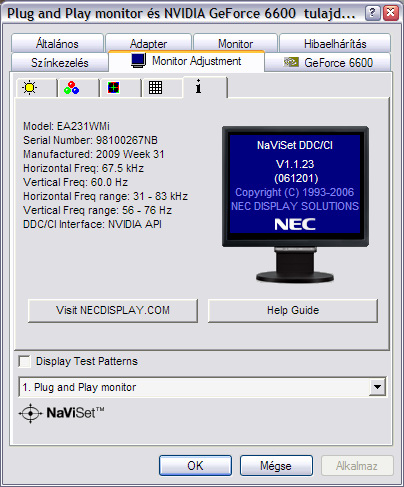This screenshot has height=487, width=404.
Task: Click the NEC monitor preview image
Action: pos(295,204)
